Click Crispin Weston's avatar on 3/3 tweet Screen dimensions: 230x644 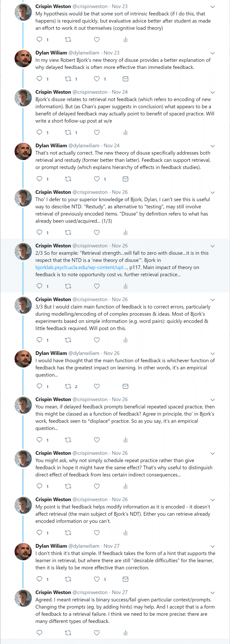(x=23, y=305)
